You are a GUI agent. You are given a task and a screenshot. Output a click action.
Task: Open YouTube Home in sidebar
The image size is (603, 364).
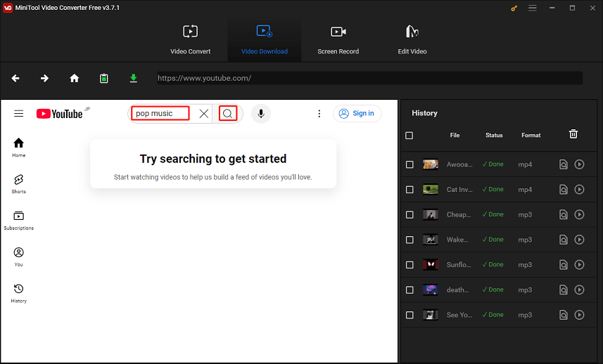(x=19, y=148)
